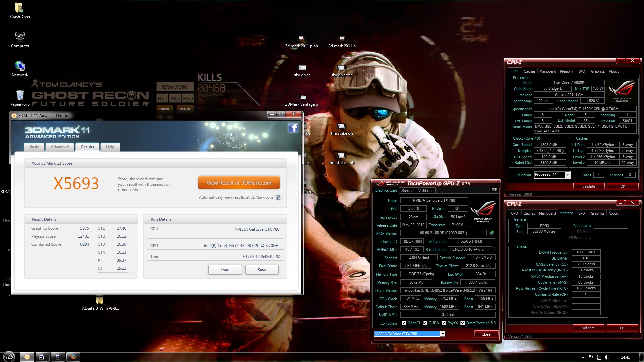Click the X5693 score value
The height and width of the screenshot is (362, 644).
[76, 184]
